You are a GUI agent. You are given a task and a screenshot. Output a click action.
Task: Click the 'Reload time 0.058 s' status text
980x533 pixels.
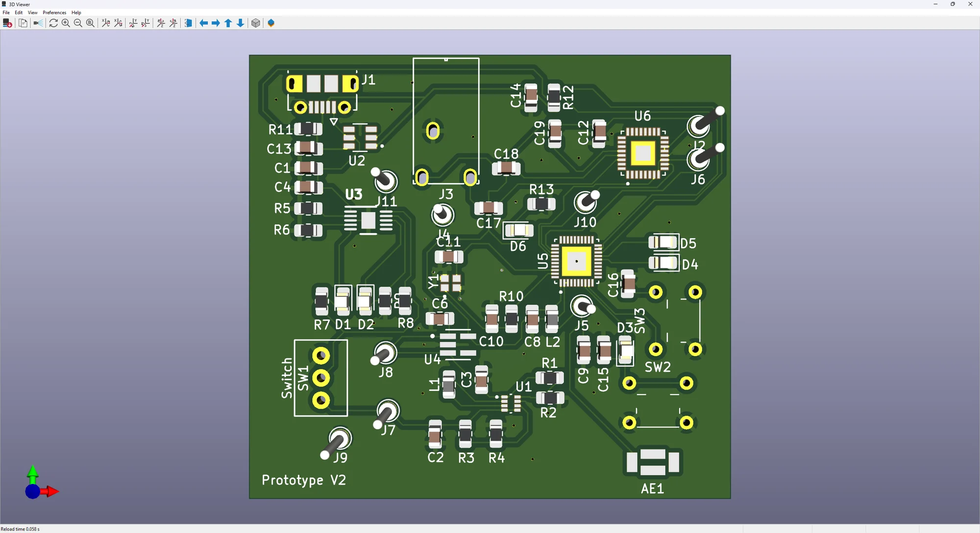click(x=20, y=529)
